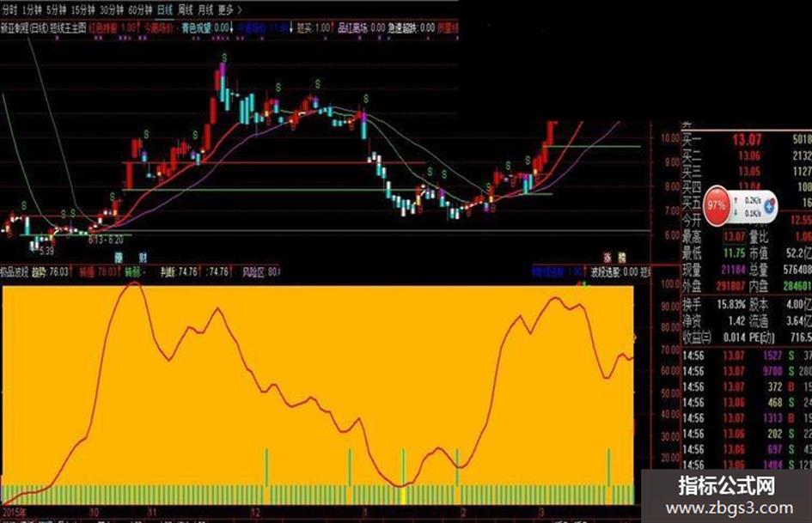Image resolution: width=812 pixels, height=523 pixels.
Task: Click the 5.39 low price label
Action: pos(46,251)
